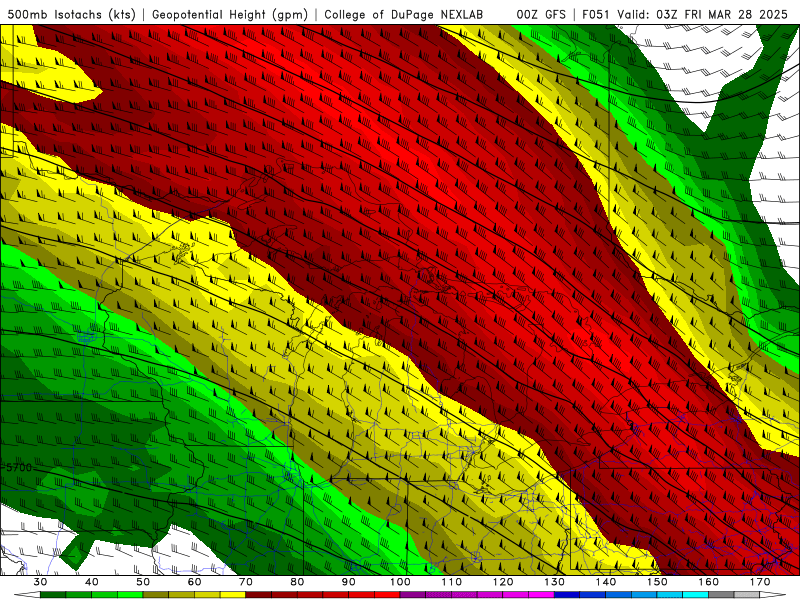Image resolution: width=800 pixels, height=600 pixels.
Task: Click the 160 value on the color scale
Action: (x=709, y=582)
